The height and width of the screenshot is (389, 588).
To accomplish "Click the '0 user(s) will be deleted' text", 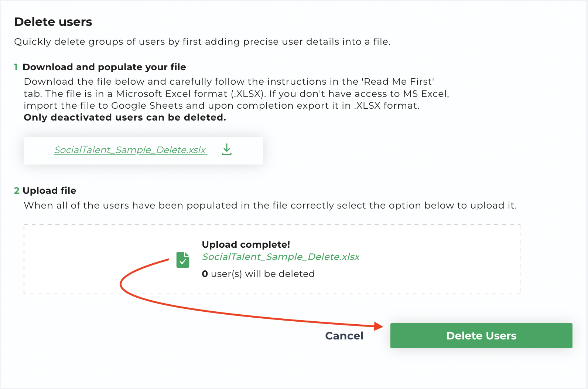I will [x=258, y=274].
